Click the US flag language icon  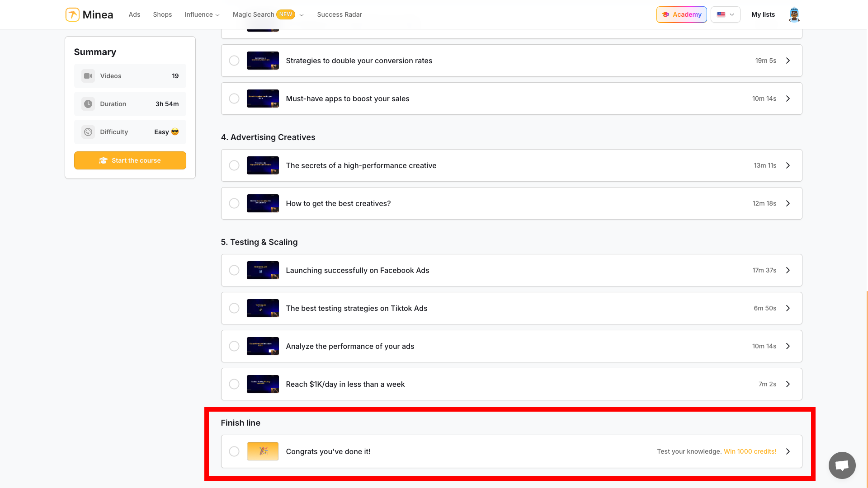pos(721,14)
